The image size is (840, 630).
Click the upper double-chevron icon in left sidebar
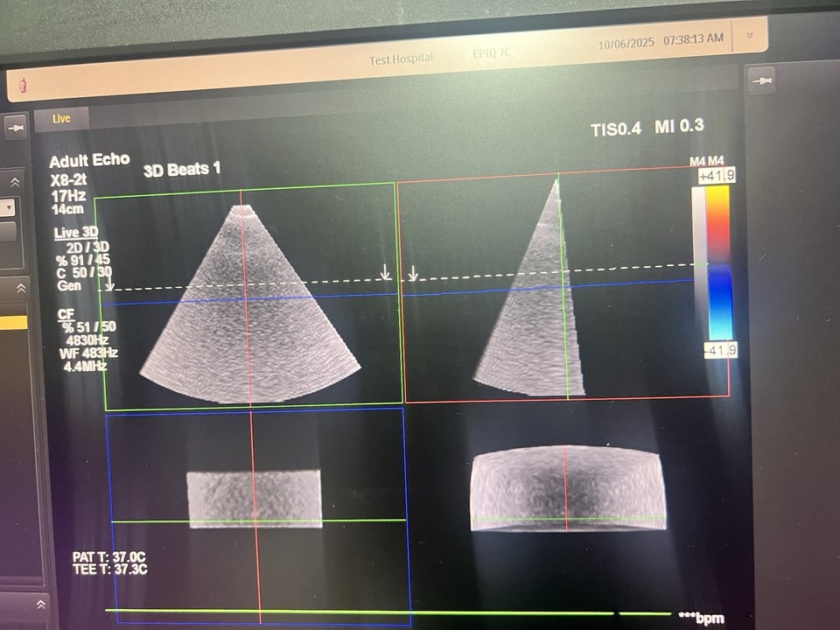(x=13, y=183)
